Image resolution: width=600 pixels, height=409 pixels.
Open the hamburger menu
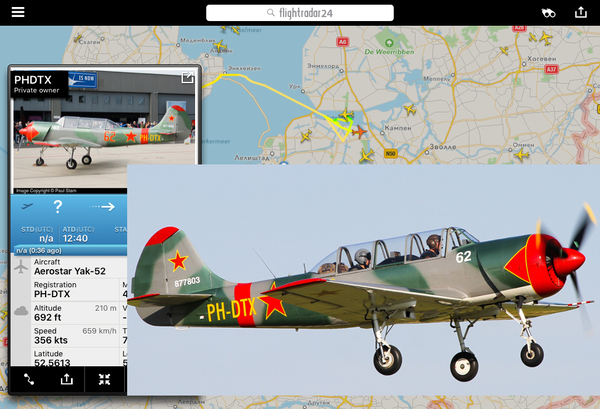(x=18, y=13)
